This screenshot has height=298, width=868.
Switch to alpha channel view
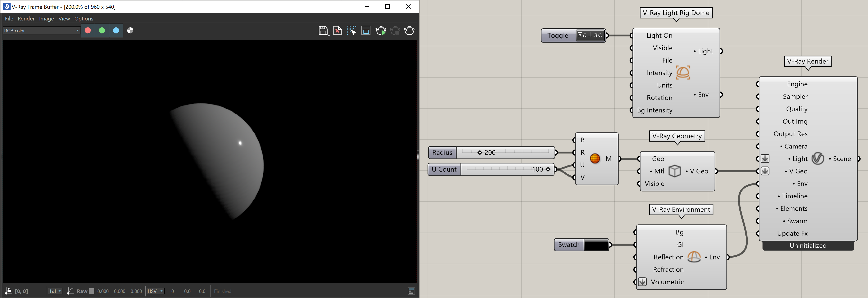pyautogui.click(x=130, y=31)
